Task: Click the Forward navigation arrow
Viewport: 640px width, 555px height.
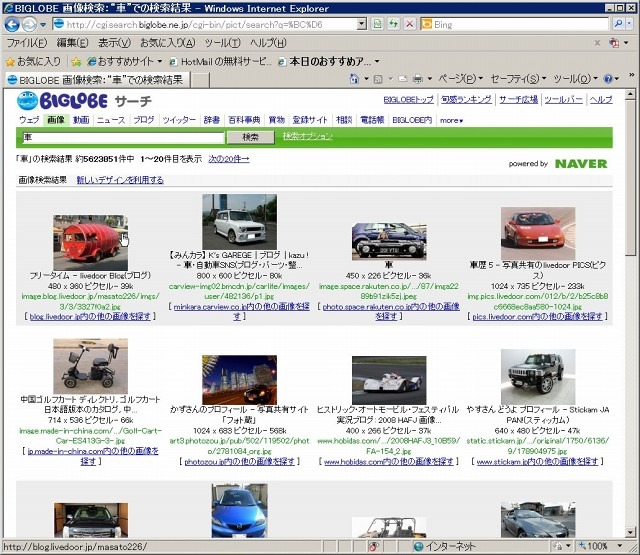Action: (29, 24)
